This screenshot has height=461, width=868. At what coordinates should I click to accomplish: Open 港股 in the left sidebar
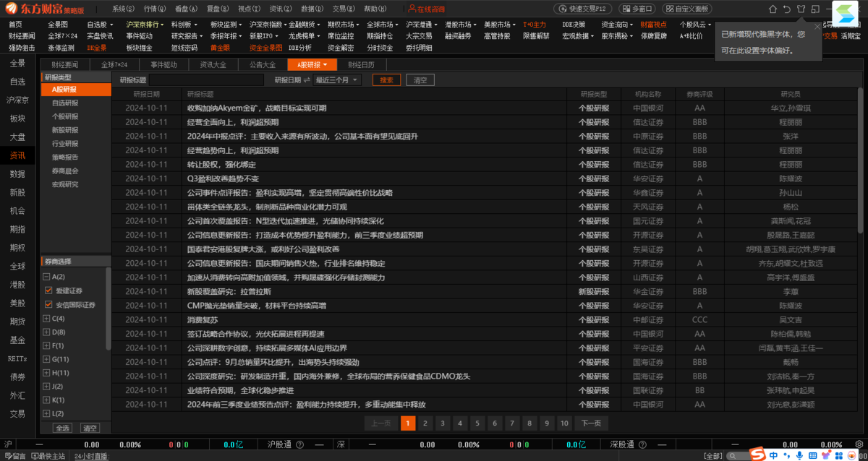point(17,285)
